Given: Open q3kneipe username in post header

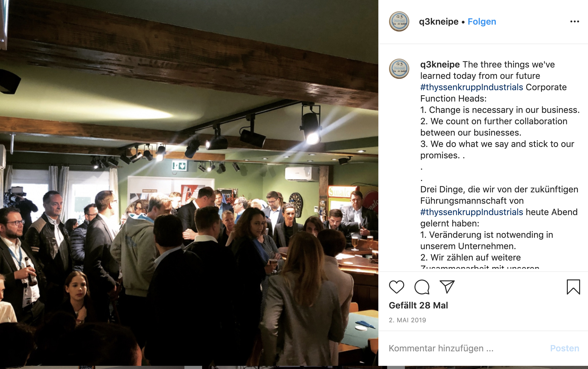Looking at the screenshot, I should (x=439, y=21).
